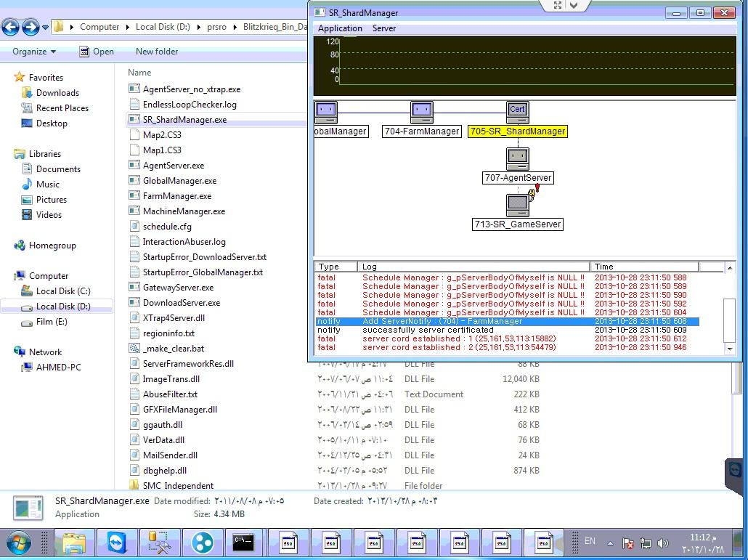Click the EN language indicator

(590, 541)
